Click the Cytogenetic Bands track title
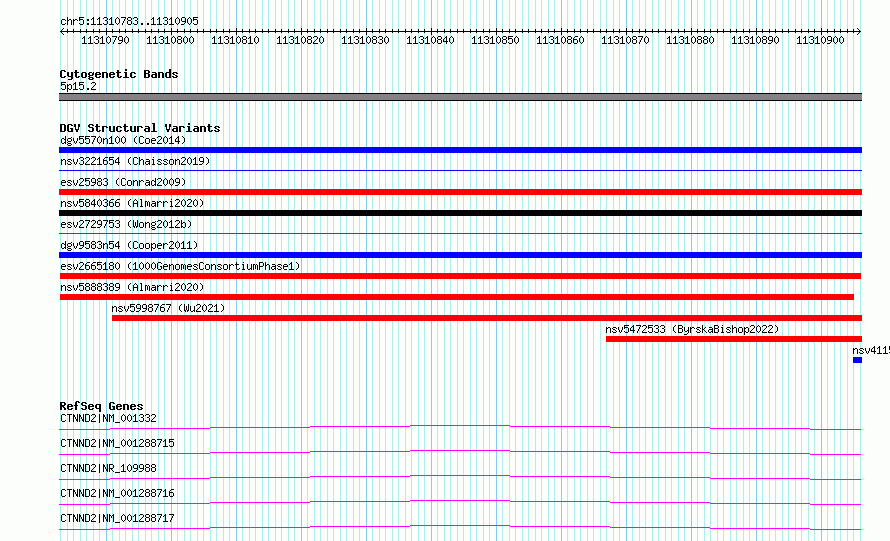This screenshot has width=890, height=541. pyautogui.click(x=119, y=74)
